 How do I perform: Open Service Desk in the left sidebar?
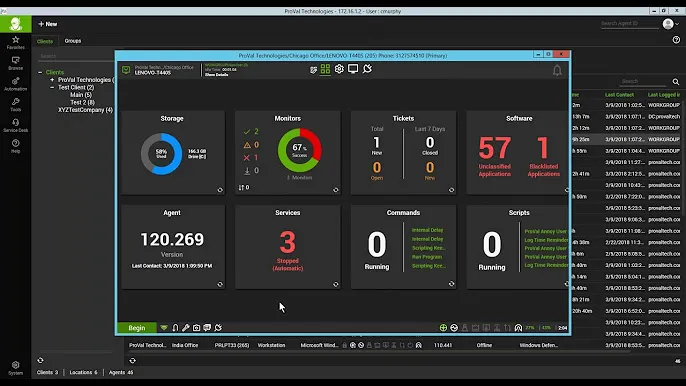click(x=15, y=126)
